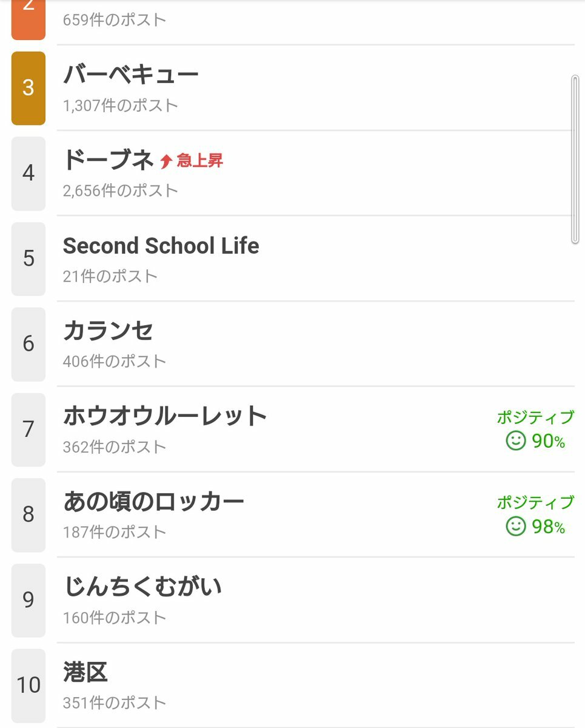The width and height of the screenshot is (585, 728).
Task: Click the ポジティブ 90% sentiment label
Action: [x=535, y=430]
